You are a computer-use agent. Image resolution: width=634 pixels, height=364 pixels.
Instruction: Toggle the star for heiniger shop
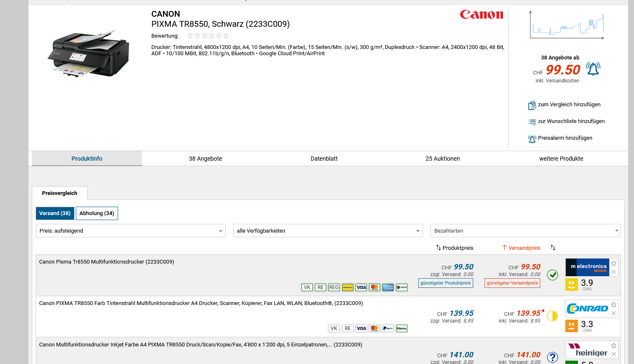click(x=613, y=346)
